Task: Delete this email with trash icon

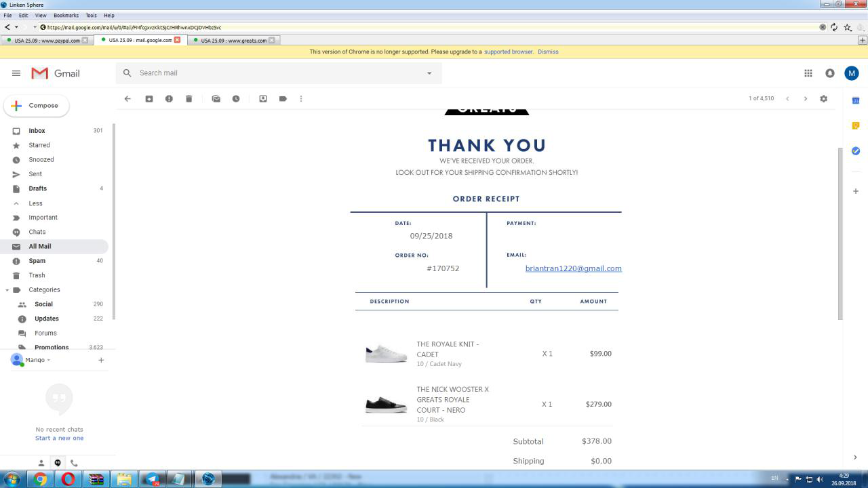Action: coord(189,99)
